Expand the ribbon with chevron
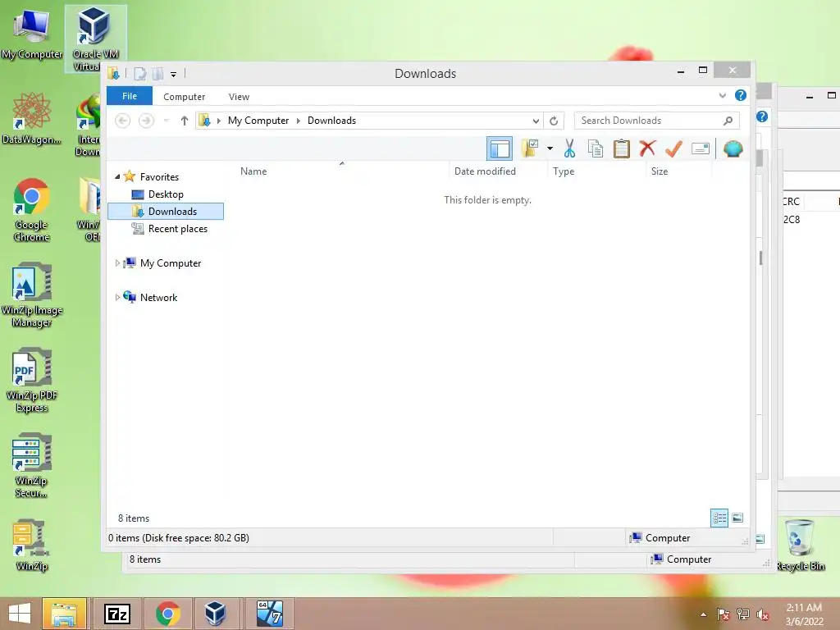 tap(722, 95)
